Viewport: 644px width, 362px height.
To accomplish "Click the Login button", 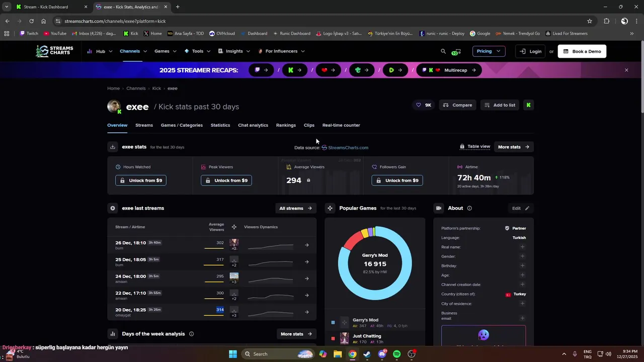I will 530,51.
